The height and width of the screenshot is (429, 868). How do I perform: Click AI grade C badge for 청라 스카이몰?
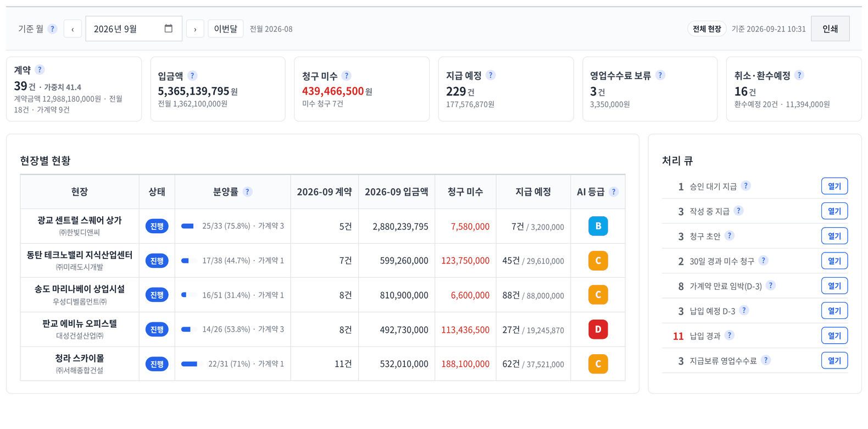(x=598, y=364)
